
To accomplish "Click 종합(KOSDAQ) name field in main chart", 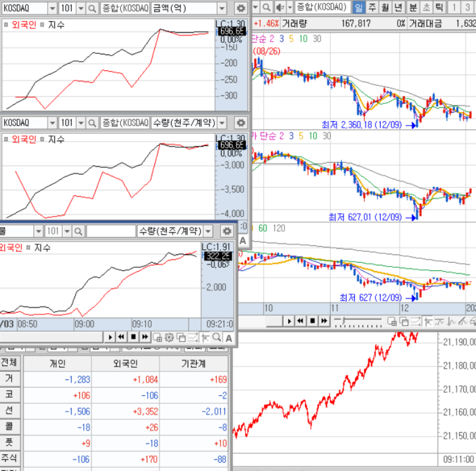I will (323, 7).
